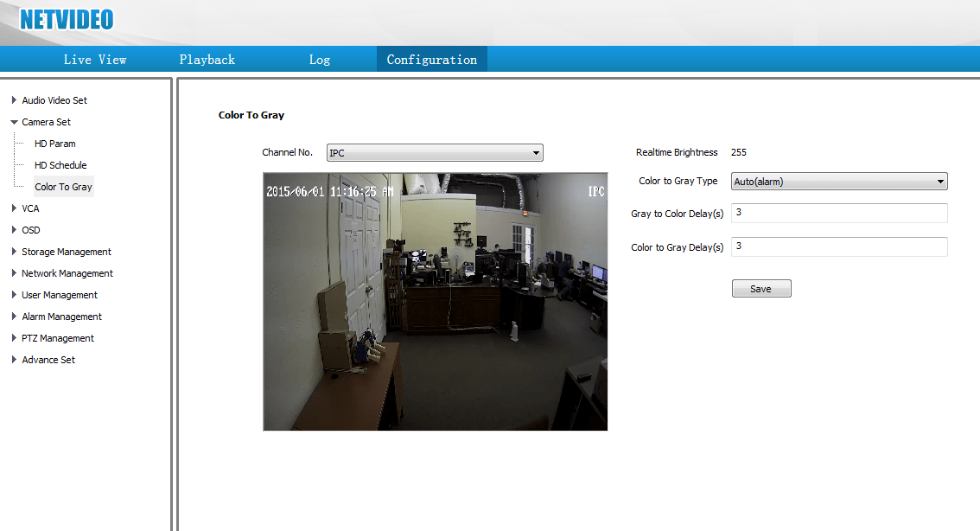The image size is (980, 531).
Task: Expand the Alarm Management arrow
Action: point(14,317)
